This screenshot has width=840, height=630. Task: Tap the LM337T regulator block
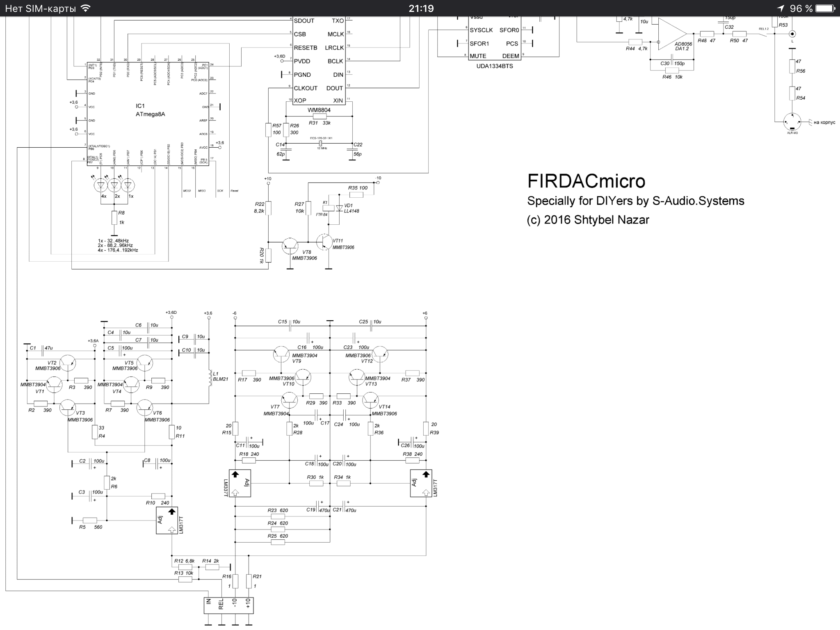tap(240, 483)
